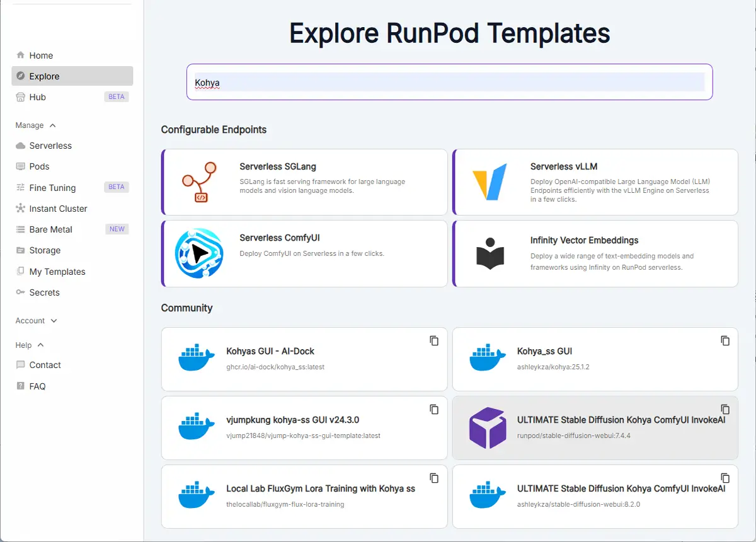Collapse the Manage section chevron

click(x=52, y=125)
